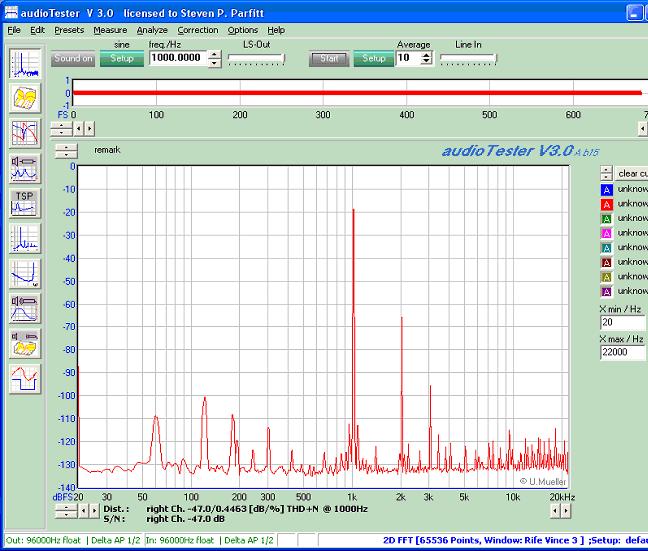Screen dimensions: 648x551
Task: Click the 'right Ch. -47.0 dB' S/N readout
Action: point(186,519)
